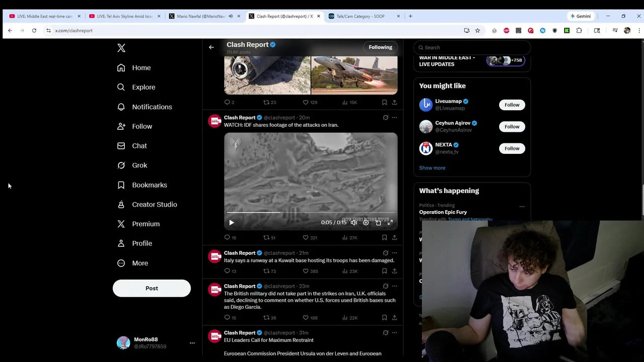Open Chrome extensions puzzle icon
Screen dimensions: 644x362
coord(579,31)
